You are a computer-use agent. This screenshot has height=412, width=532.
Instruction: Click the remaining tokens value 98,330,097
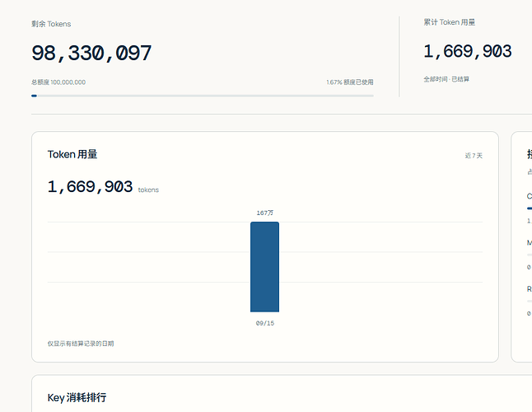pyautogui.click(x=91, y=54)
